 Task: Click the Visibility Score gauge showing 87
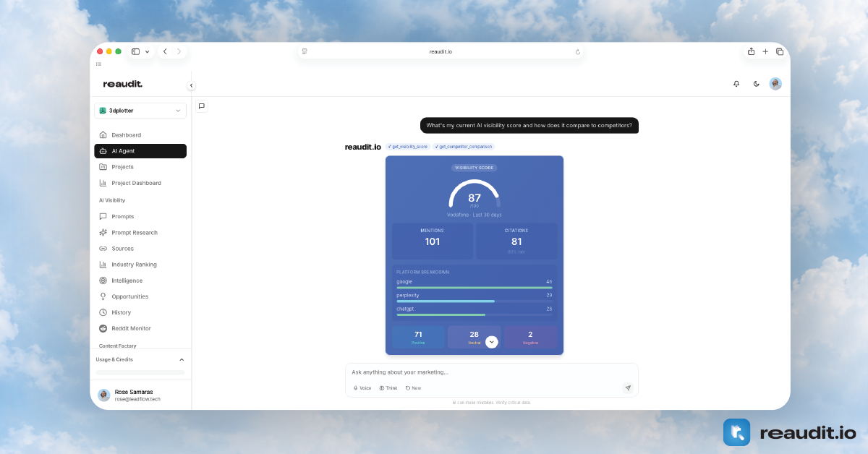coord(475,195)
